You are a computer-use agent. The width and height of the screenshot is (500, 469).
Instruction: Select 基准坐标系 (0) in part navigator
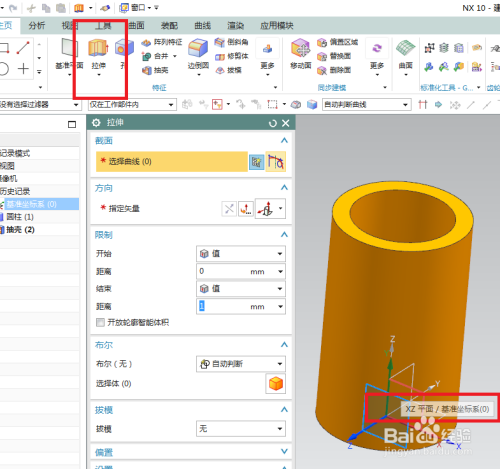tap(31, 204)
